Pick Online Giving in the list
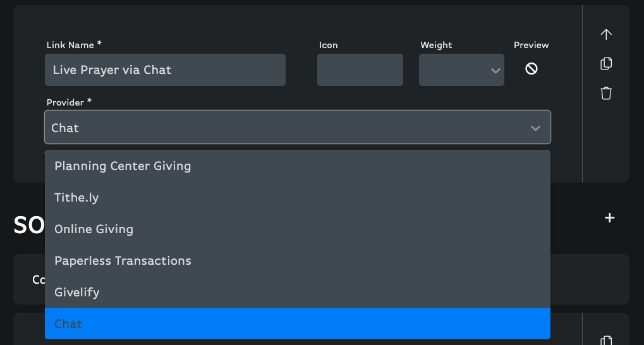This screenshot has height=345, width=644. click(298, 229)
